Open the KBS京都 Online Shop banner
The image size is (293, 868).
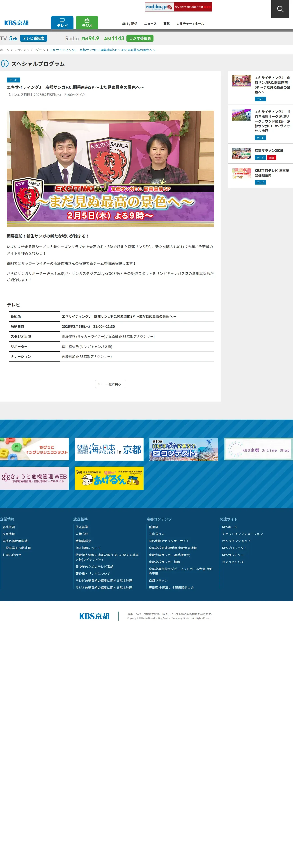(259, 449)
